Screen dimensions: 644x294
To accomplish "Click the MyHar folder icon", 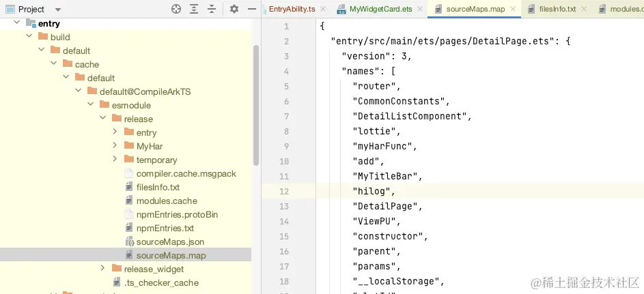I will coord(129,145).
